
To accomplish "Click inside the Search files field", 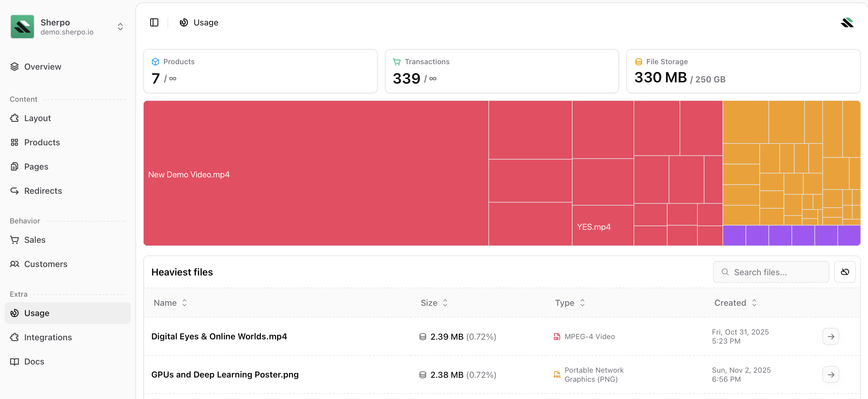I will tap(772, 272).
